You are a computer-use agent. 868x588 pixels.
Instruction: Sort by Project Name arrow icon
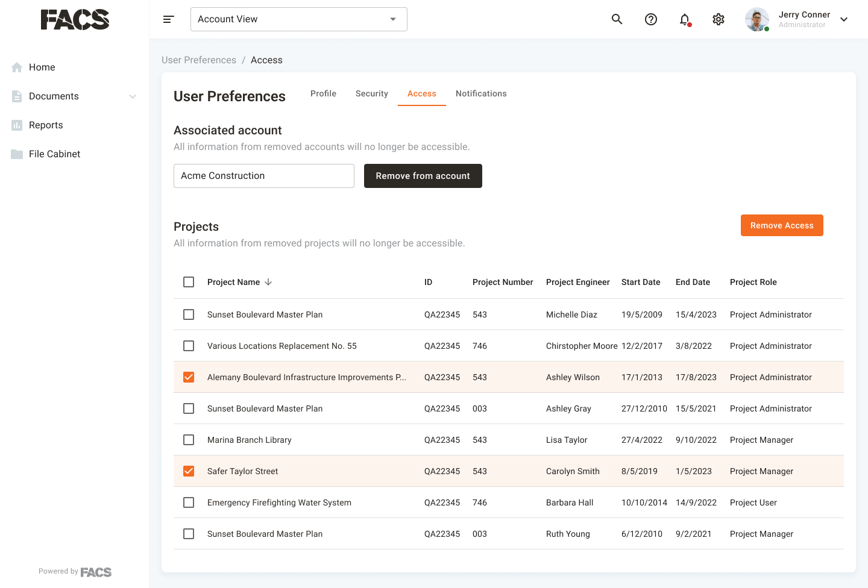[268, 282]
